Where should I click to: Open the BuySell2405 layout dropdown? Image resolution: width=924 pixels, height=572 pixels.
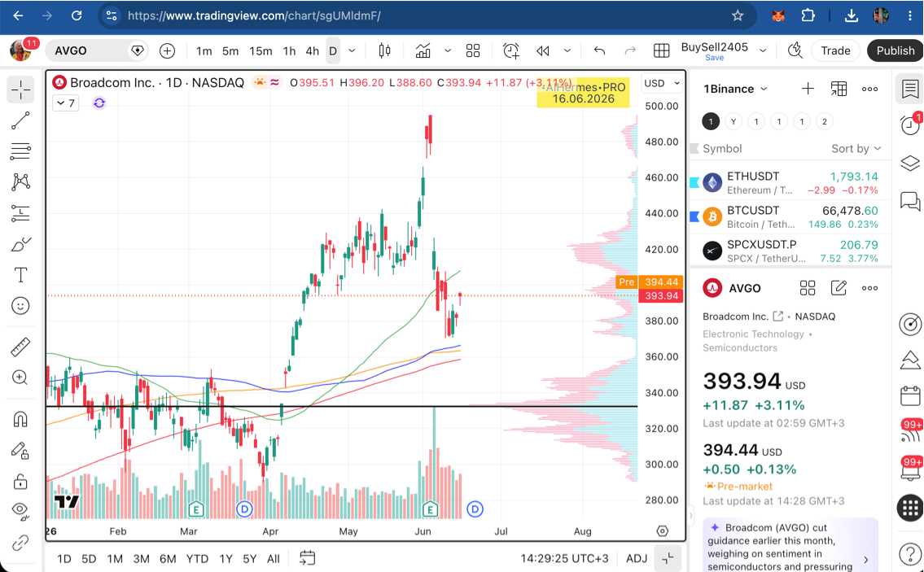763,50
